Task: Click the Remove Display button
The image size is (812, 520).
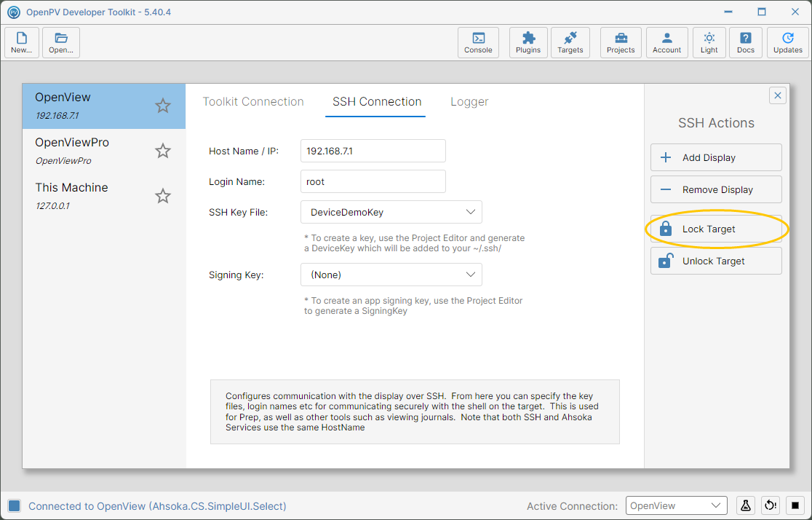Action: (716, 190)
